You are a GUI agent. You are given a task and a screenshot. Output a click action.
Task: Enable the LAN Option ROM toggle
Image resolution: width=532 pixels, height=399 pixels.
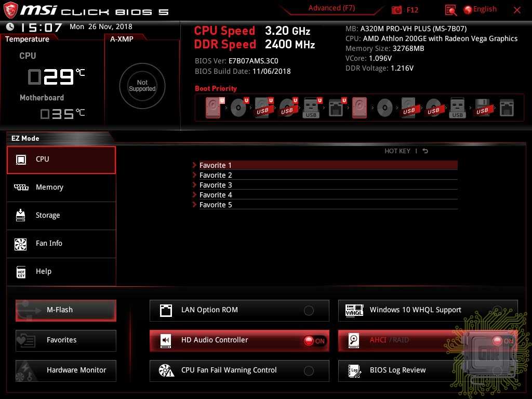pos(309,311)
